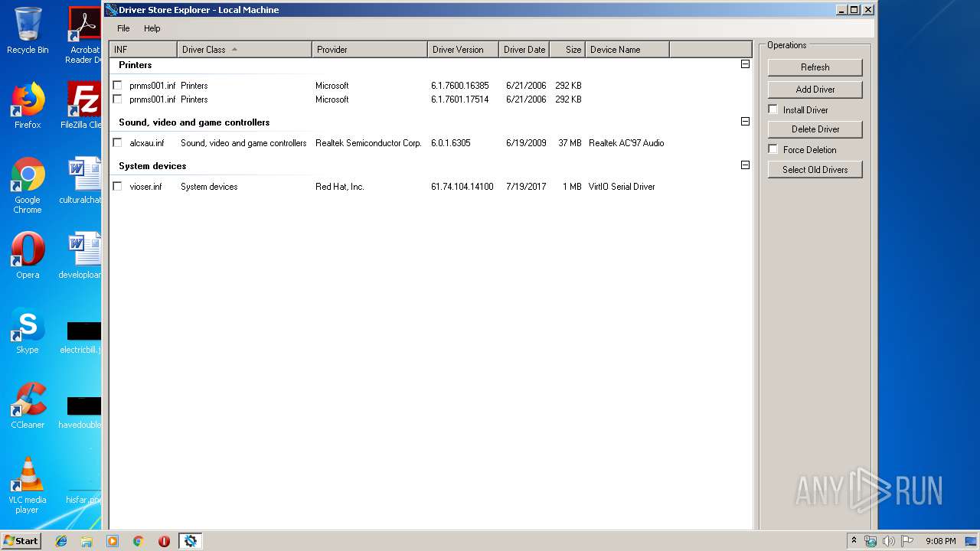Check the prnms001.inf version 6.1.7601.17514 checkbox
This screenshot has width=980, height=551.
point(117,99)
